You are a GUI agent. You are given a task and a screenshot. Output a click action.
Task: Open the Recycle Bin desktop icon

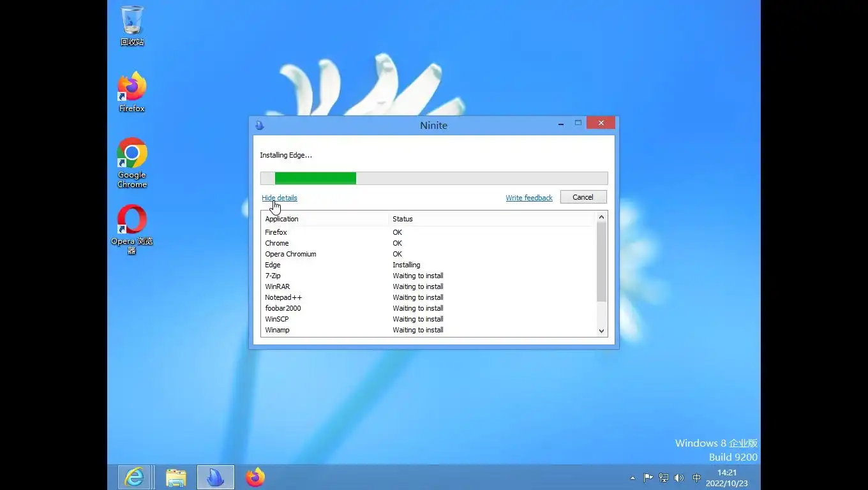click(132, 26)
